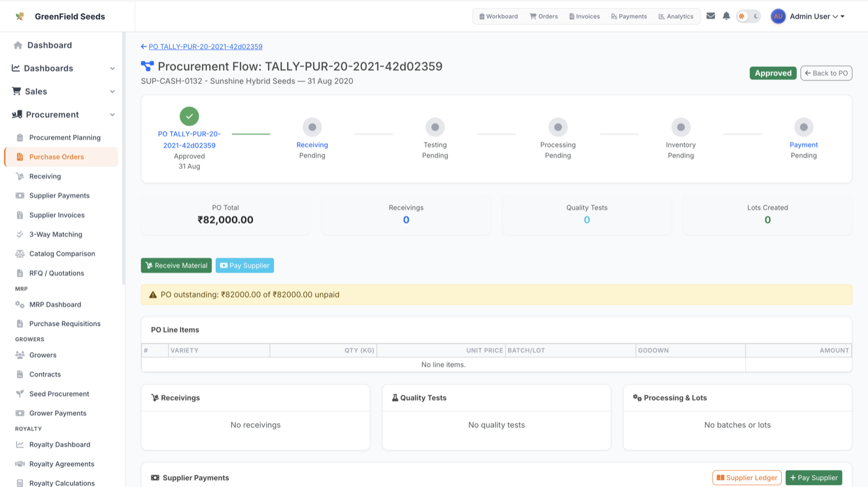Click the Back to PO button
Viewport: 868px width, 487px height.
(x=826, y=73)
